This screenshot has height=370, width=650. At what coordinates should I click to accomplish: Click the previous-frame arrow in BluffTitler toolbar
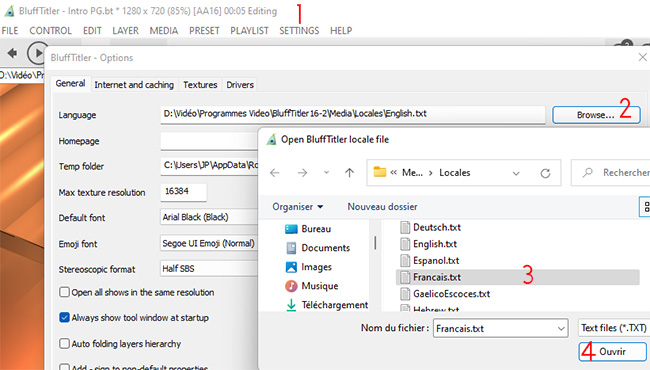12,53
